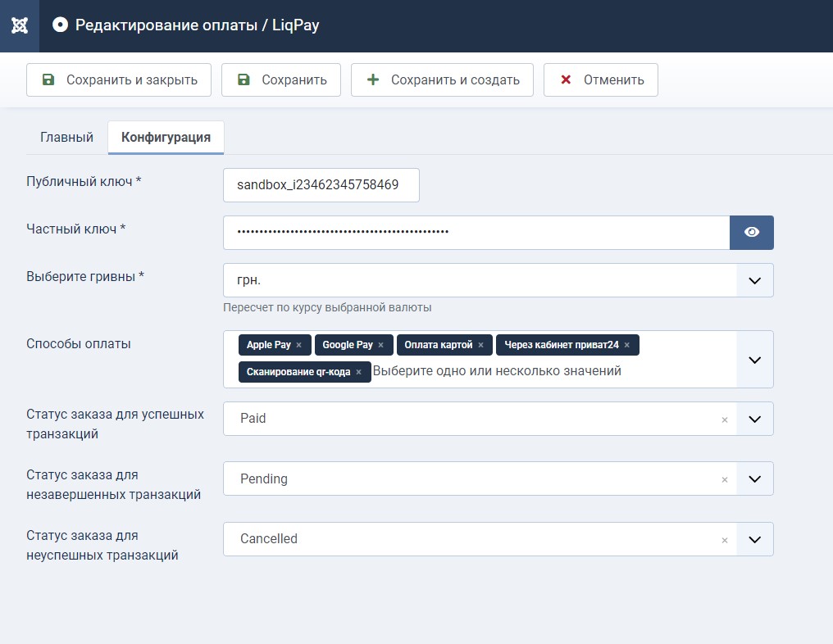Remove the Сканирование qr-кода tag
Viewport: 833px width, 644px height.
click(x=358, y=372)
